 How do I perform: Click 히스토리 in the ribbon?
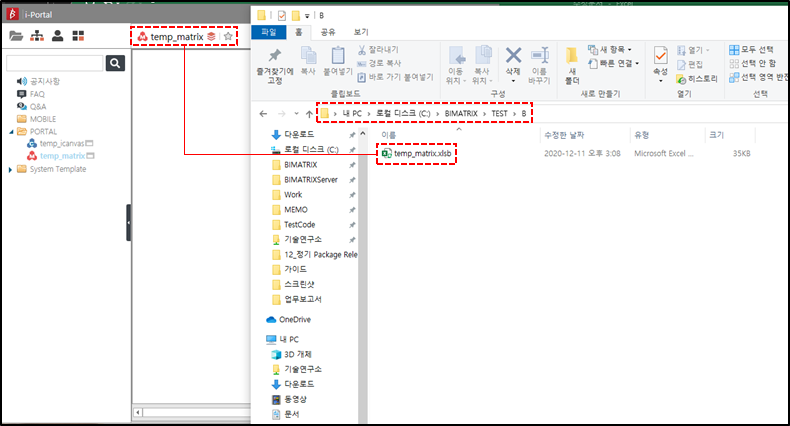[697, 79]
